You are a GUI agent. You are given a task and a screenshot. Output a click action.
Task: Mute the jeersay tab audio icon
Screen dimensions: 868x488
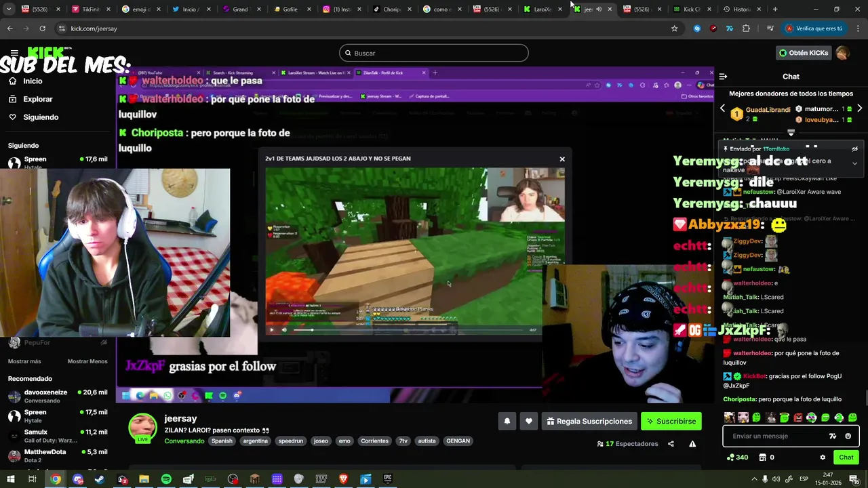click(599, 9)
